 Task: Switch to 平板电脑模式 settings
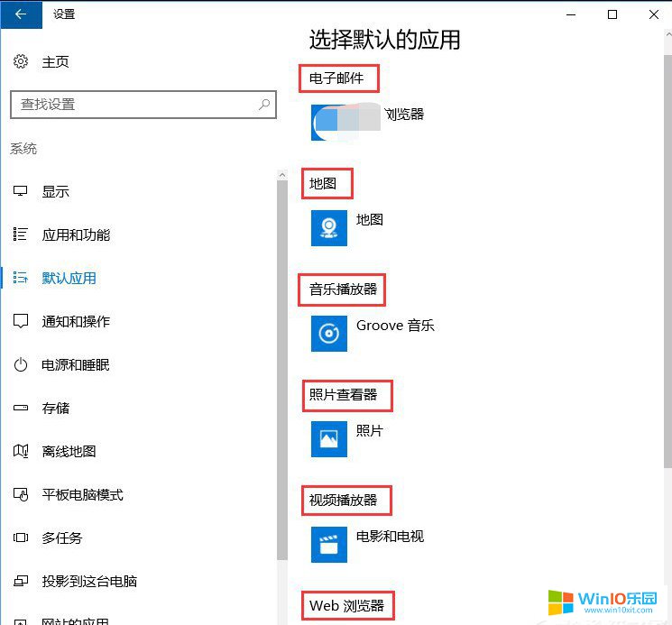(82, 495)
